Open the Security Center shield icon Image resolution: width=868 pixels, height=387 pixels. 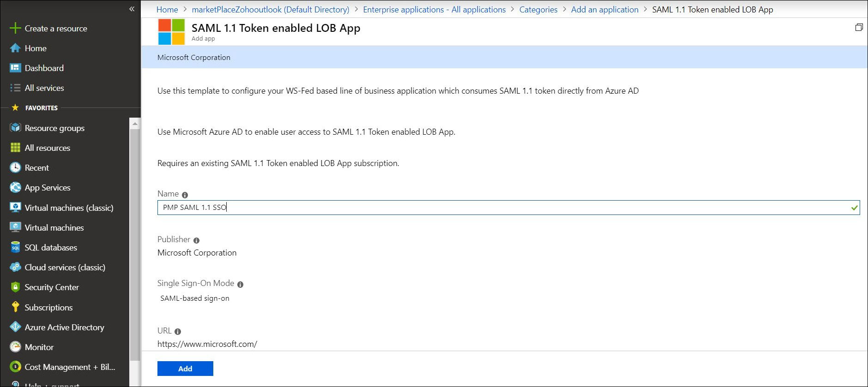[15, 287]
